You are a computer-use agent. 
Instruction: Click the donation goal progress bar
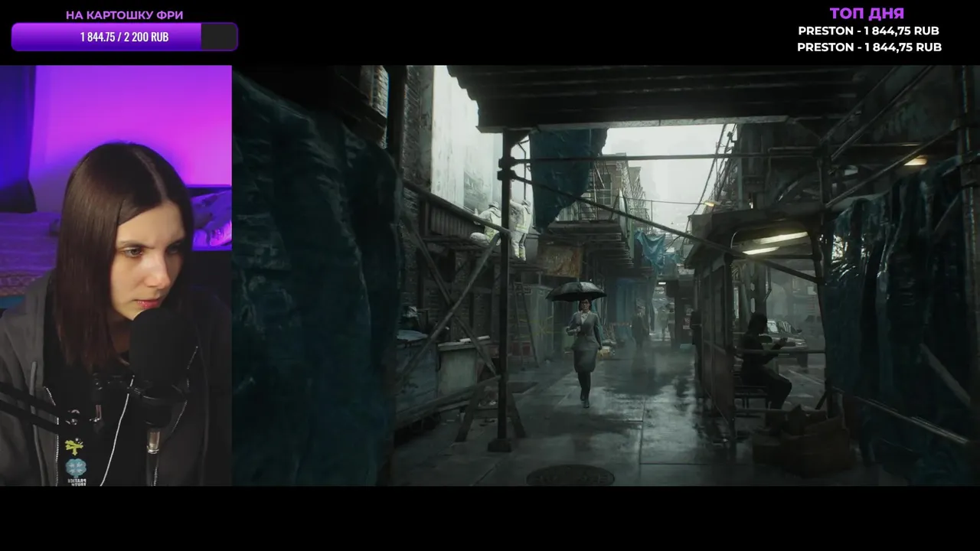tap(124, 37)
